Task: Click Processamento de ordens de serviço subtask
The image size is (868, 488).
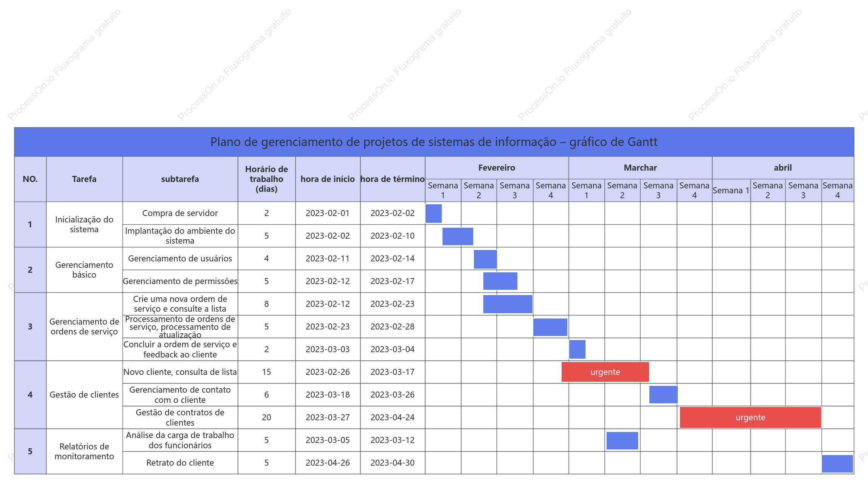Action: (180, 326)
